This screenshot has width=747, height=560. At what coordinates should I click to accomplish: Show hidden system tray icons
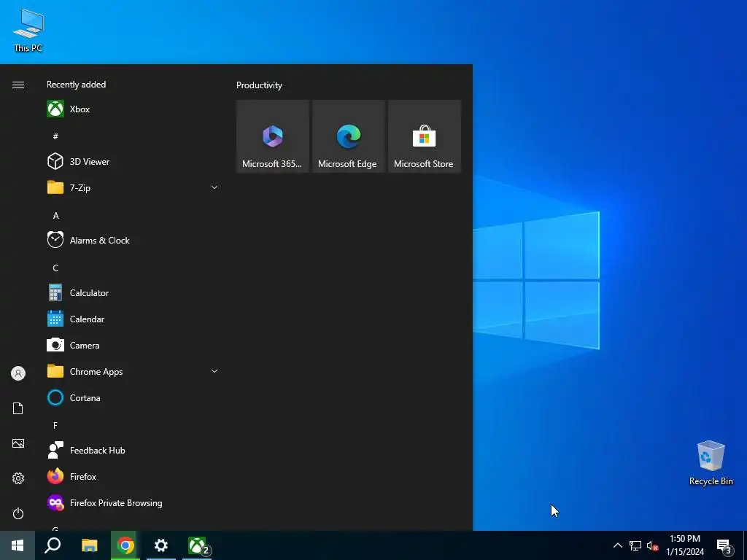click(x=617, y=545)
